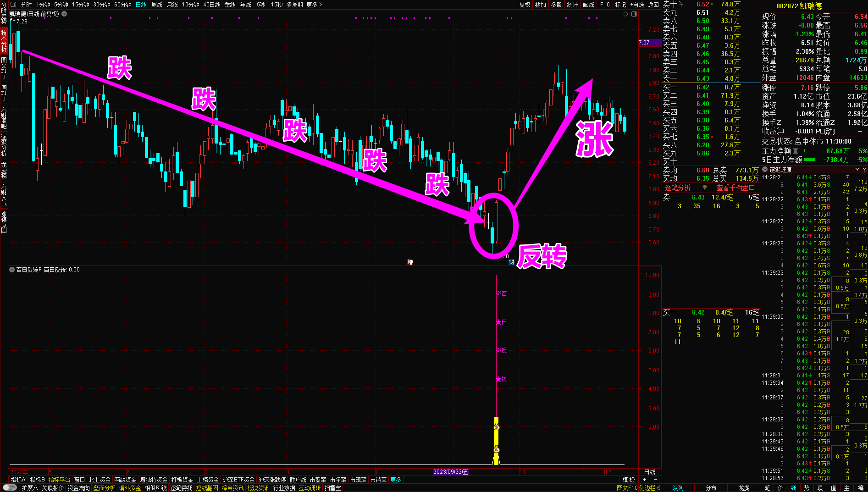Screen dimensions: 868x492
Task: Click the 叠加 overlay button
Action: pyautogui.click(x=541, y=5)
